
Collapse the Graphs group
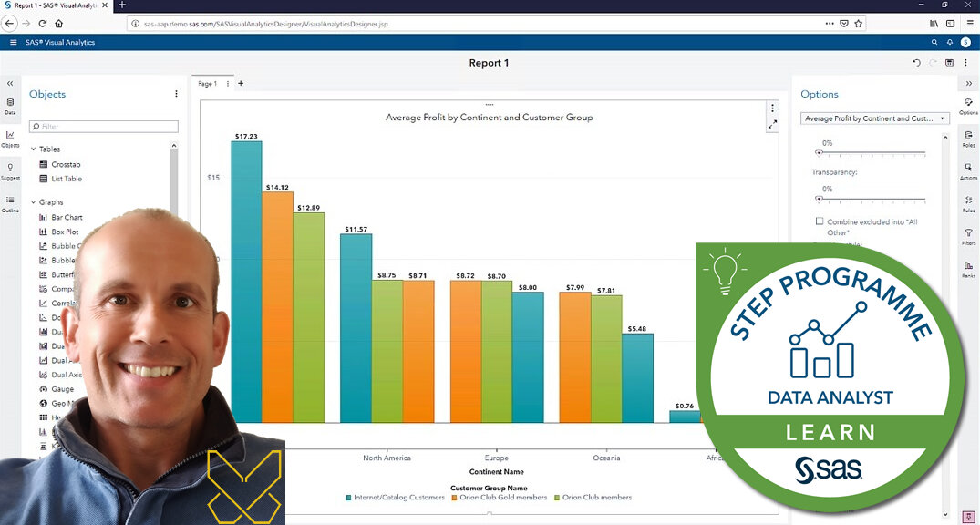(33, 202)
